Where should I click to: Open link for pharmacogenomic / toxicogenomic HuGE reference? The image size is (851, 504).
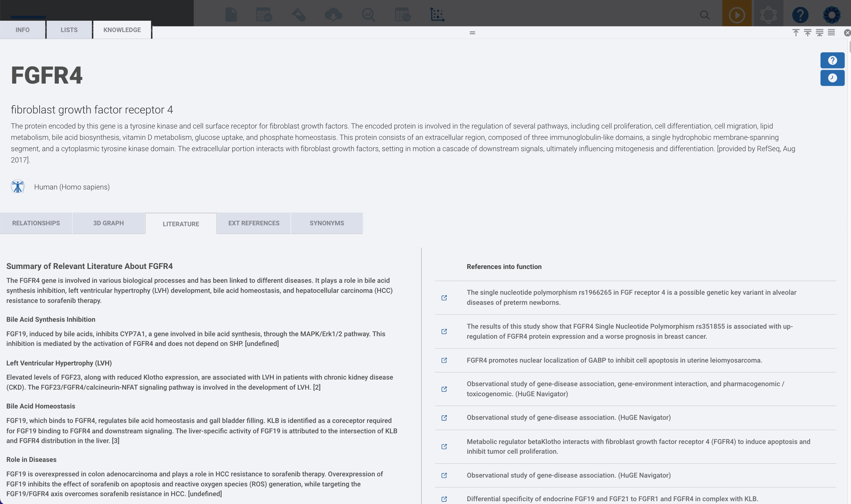[x=444, y=389]
